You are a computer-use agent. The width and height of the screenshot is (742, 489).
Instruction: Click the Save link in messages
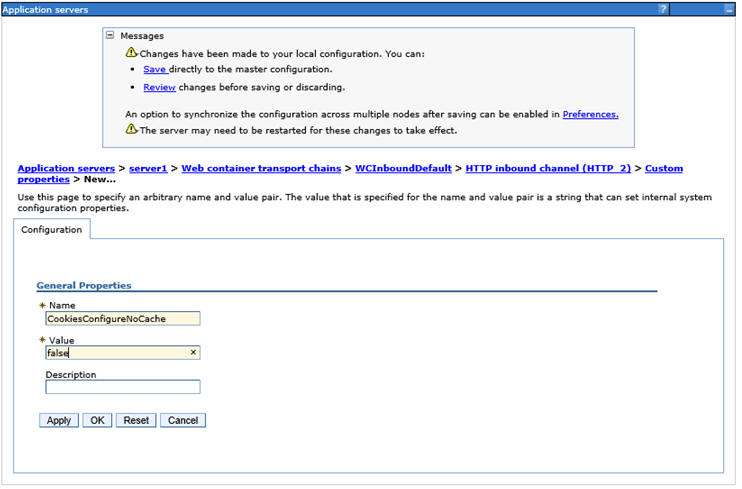155,69
